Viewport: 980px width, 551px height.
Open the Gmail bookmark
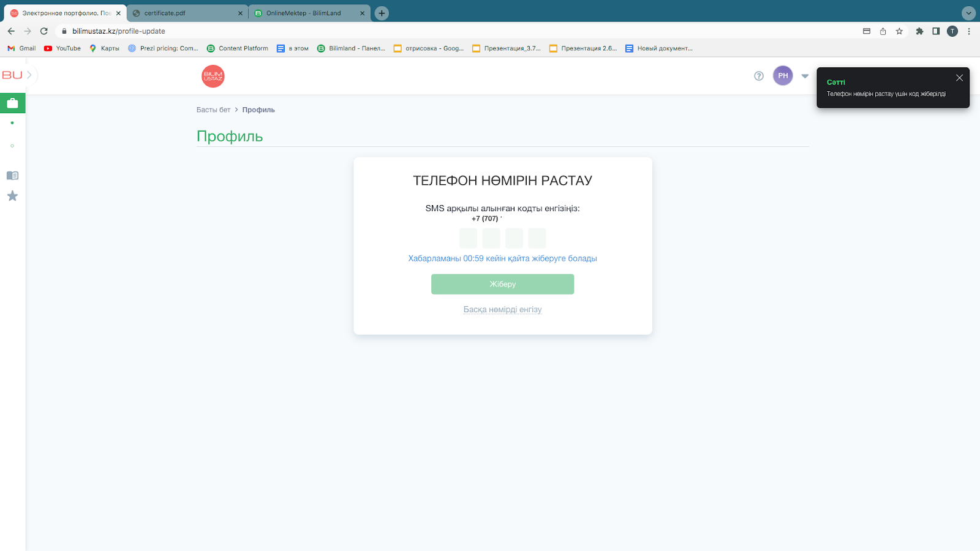point(21,48)
